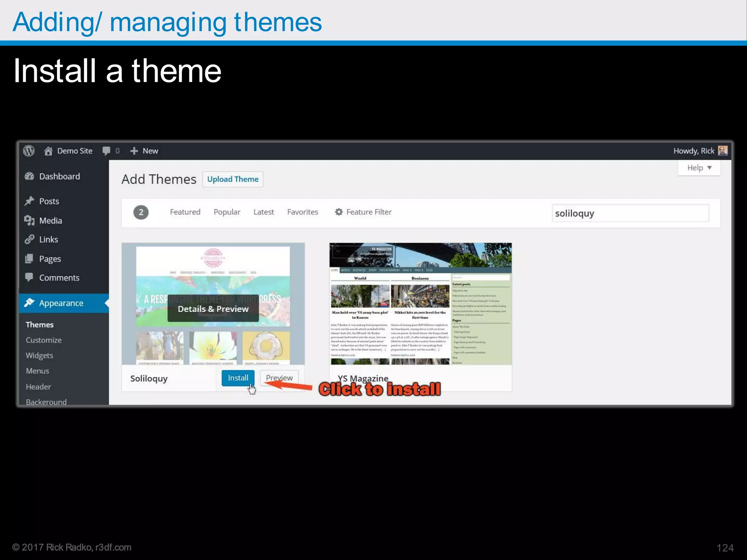
Task: Install the Soliloquy theme
Action: tap(238, 378)
